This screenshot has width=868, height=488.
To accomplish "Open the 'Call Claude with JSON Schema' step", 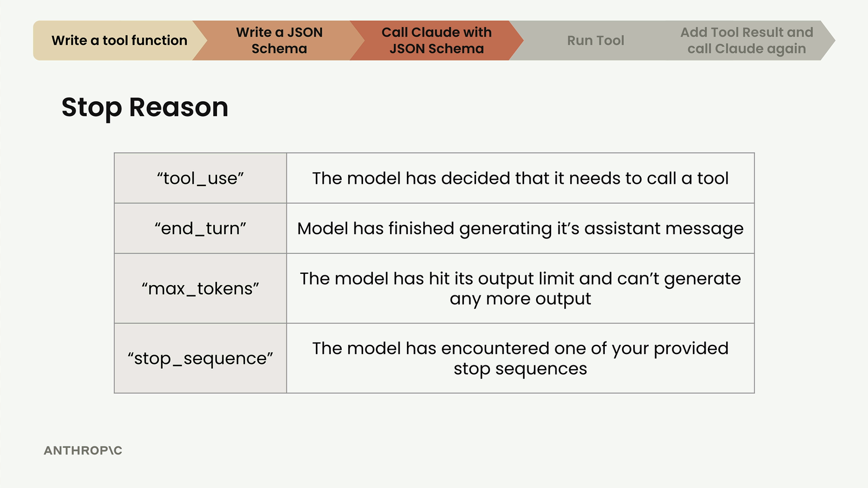I will point(436,40).
